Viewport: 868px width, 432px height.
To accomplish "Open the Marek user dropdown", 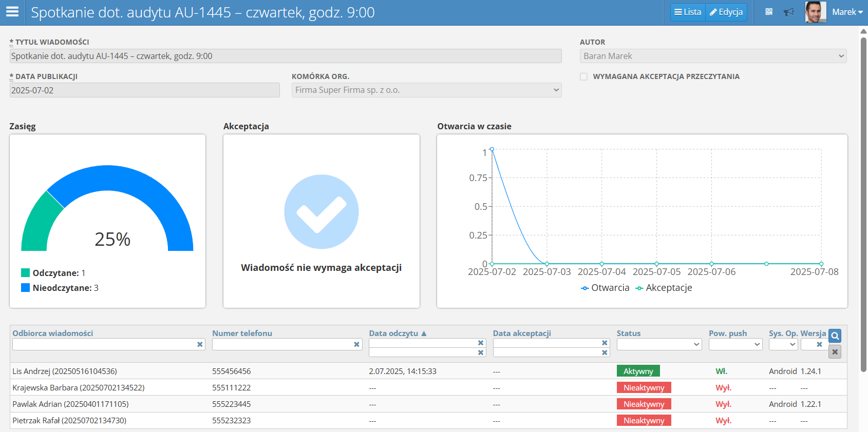I will coord(847,12).
